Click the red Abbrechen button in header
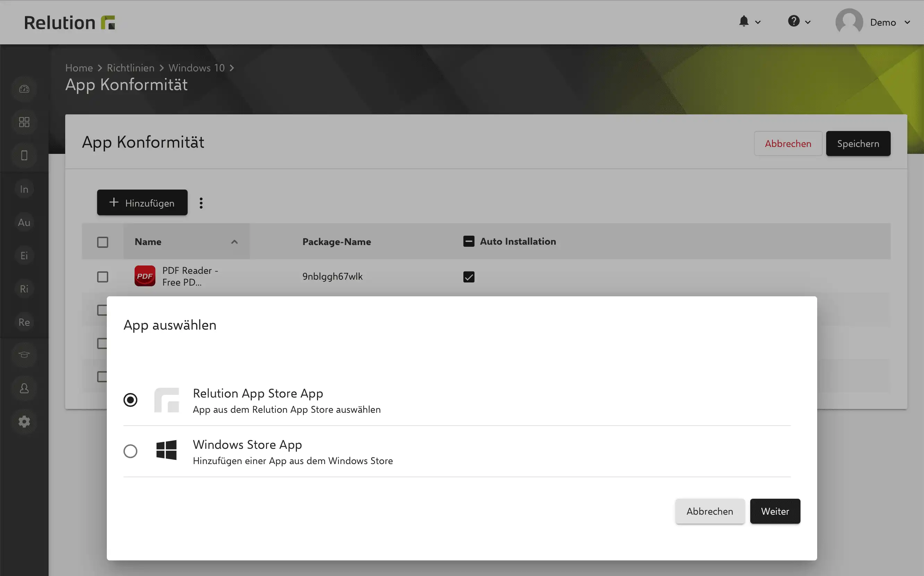The image size is (924, 576). [788, 143]
